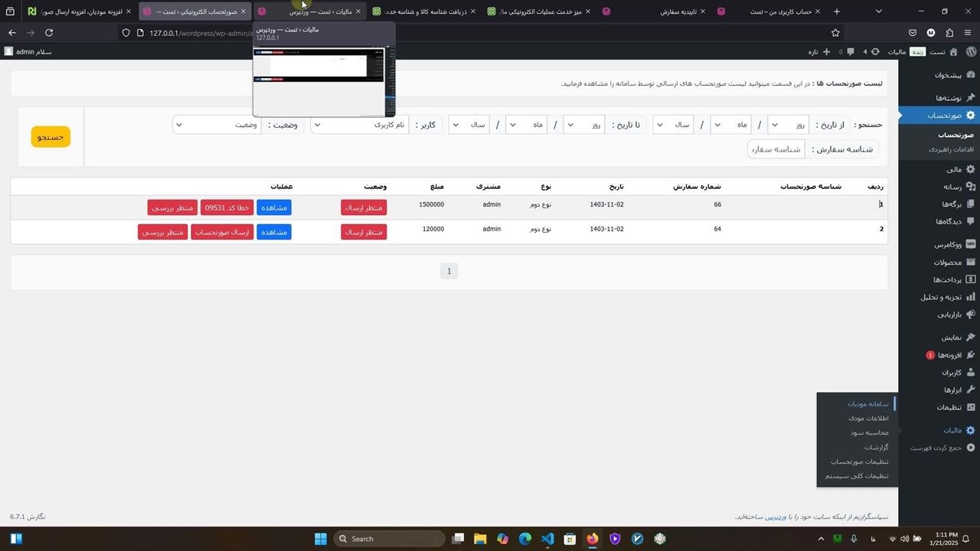Open 'گزارشات' from the مالیات submenu
The width and height of the screenshot is (980, 551).
coord(876,447)
